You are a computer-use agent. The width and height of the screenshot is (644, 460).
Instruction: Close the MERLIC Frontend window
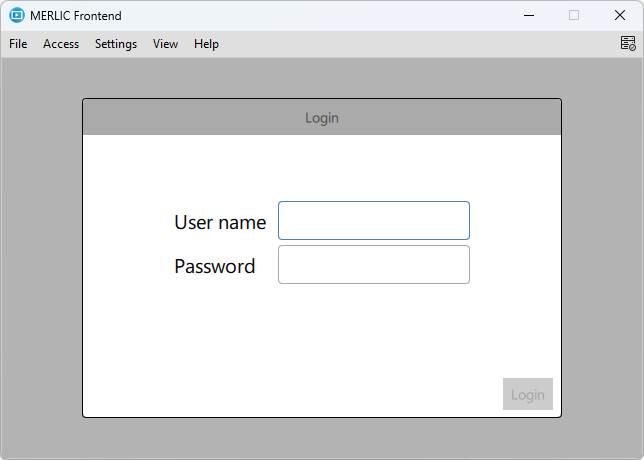[x=620, y=15]
